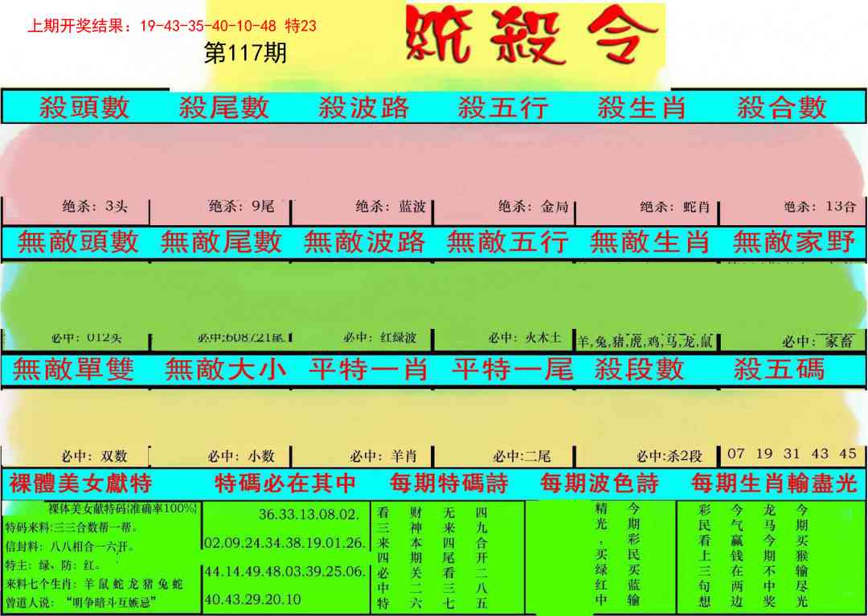
Task: Select the 殺五碼 header
Action: tap(779, 369)
